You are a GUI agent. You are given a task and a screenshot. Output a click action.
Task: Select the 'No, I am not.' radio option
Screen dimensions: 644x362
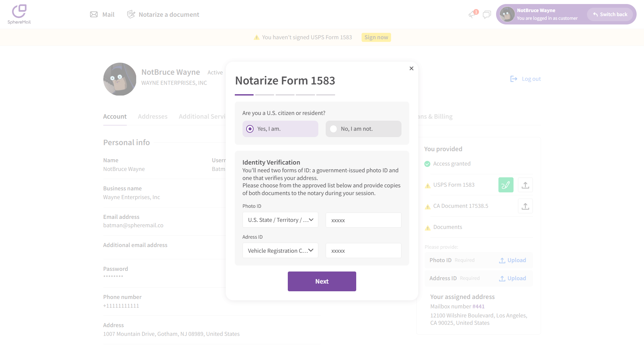pos(333,129)
